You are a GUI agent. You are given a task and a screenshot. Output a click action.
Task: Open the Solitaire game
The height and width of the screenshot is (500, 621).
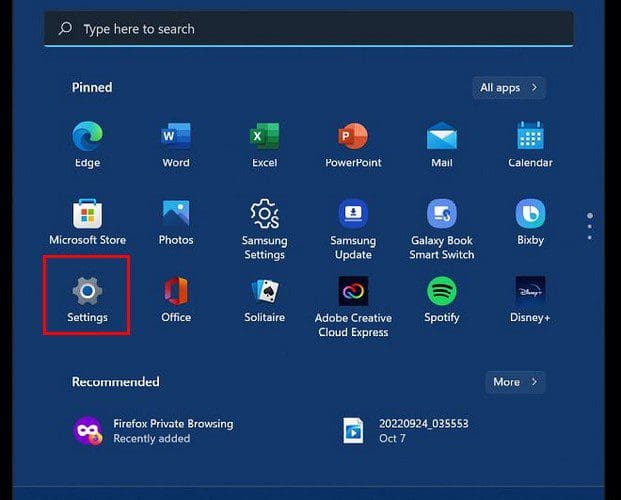265,300
